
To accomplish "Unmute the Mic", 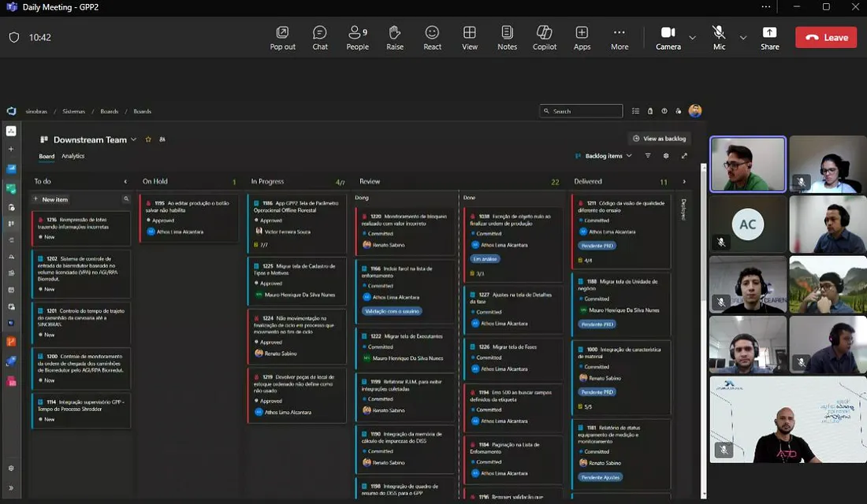I will 719,37.
